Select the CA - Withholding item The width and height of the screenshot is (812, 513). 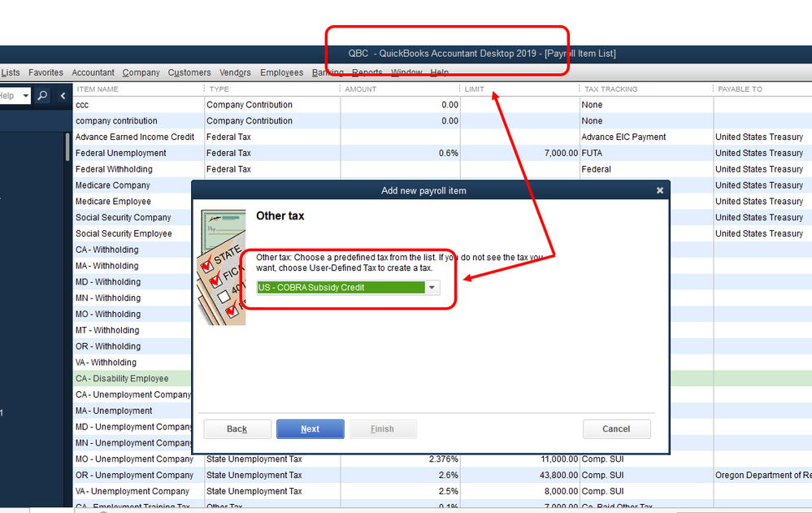[x=106, y=250]
